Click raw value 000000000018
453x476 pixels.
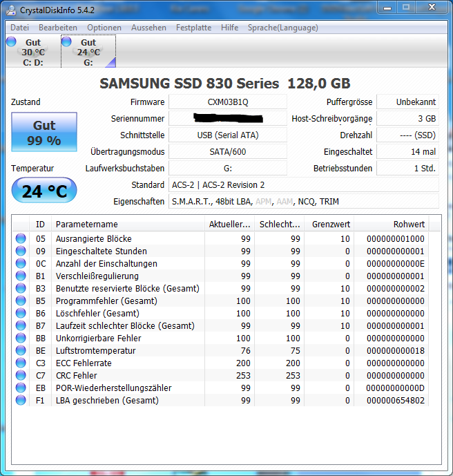pyautogui.click(x=396, y=351)
